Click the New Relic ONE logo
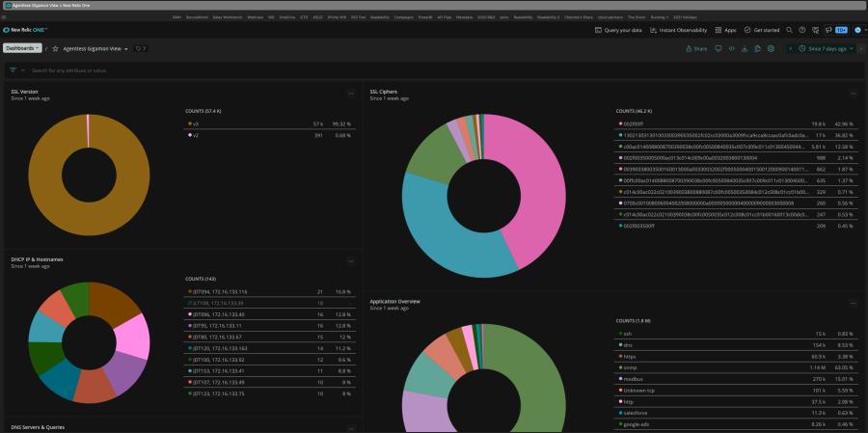This screenshot has width=868, height=433. [x=25, y=30]
